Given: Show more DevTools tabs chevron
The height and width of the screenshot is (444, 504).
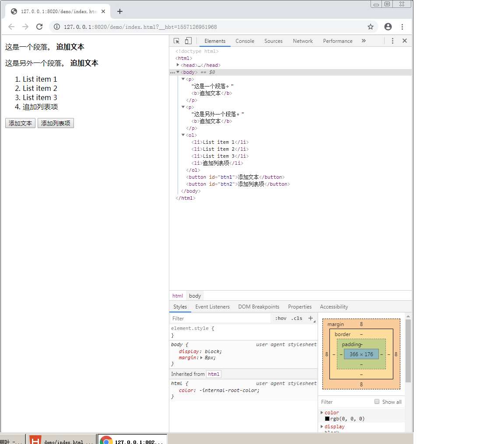Looking at the screenshot, I should [364, 41].
